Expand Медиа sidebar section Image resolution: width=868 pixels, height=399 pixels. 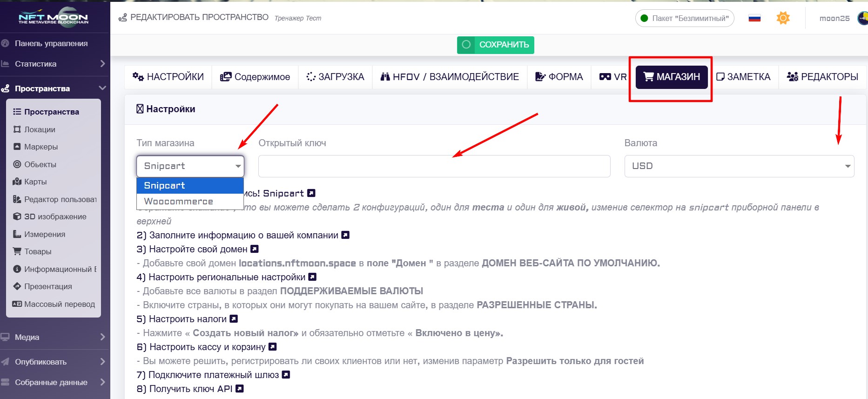tap(54, 337)
